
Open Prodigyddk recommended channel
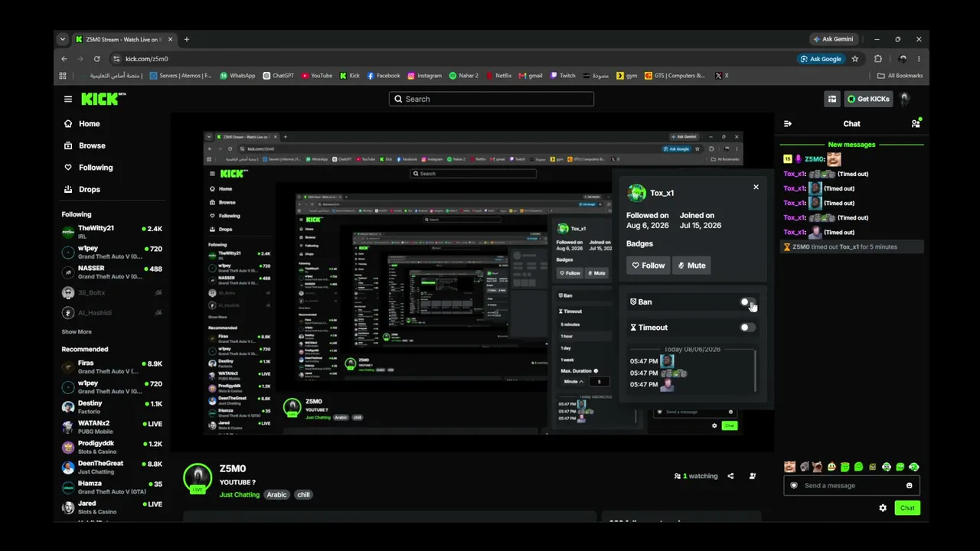coord(112,447)
